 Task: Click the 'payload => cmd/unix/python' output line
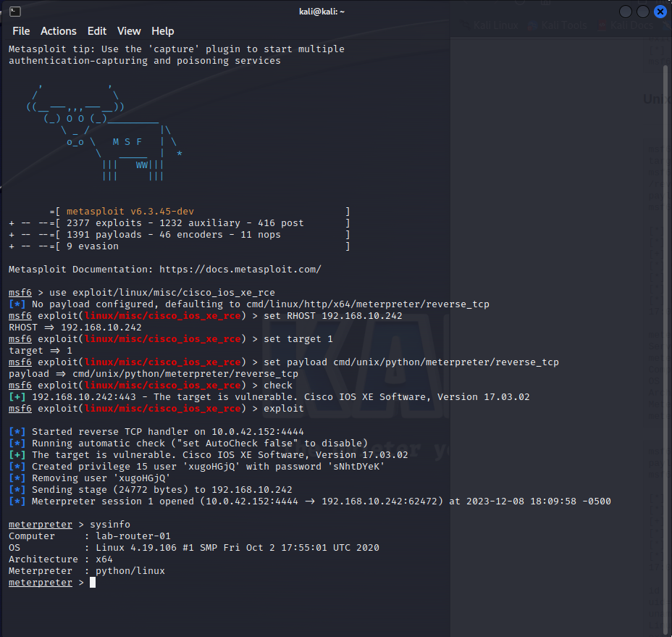tap(154, 374)
